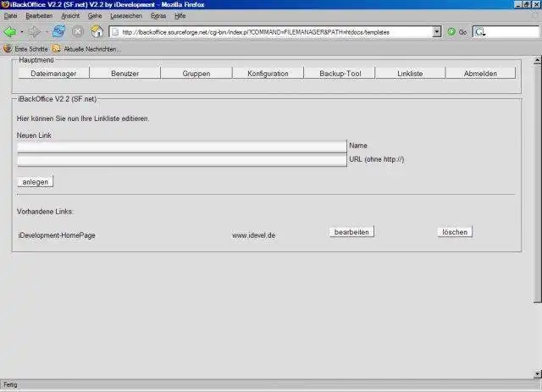Open the Datei menu
Screen dimensions: 542x392
coord(10,16)
